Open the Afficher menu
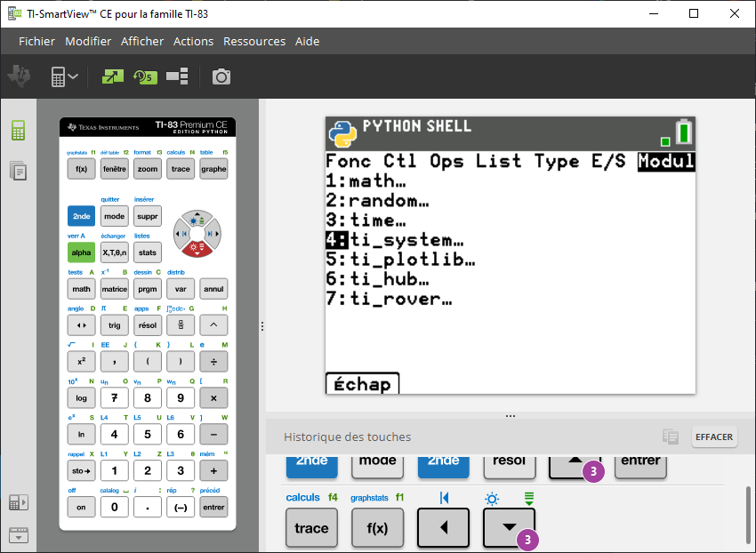Image resolution: width=756 pixels, height=553 pixels. tap(142, 42)
